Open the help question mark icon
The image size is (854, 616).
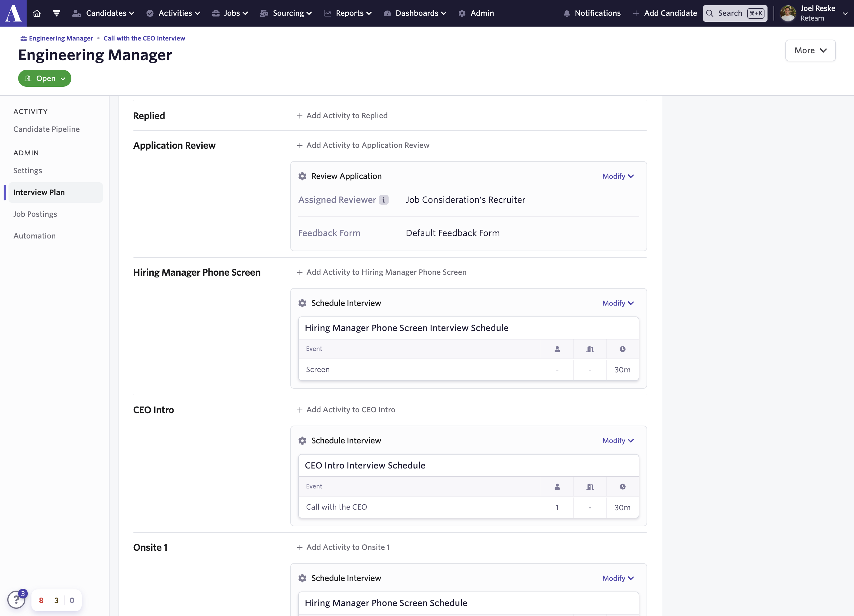(x=16, y=599)
